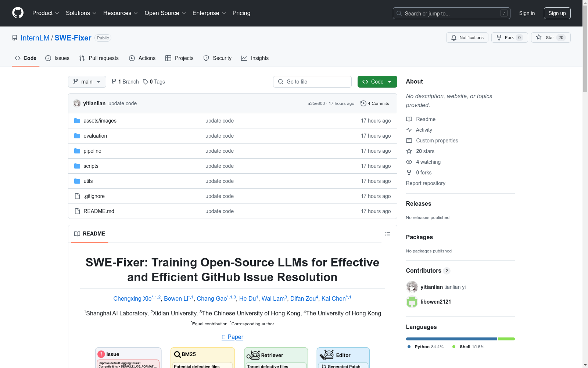Click the search magnifier icon in header
Viewport: 588px width, 368px height.
click(399, 13)
